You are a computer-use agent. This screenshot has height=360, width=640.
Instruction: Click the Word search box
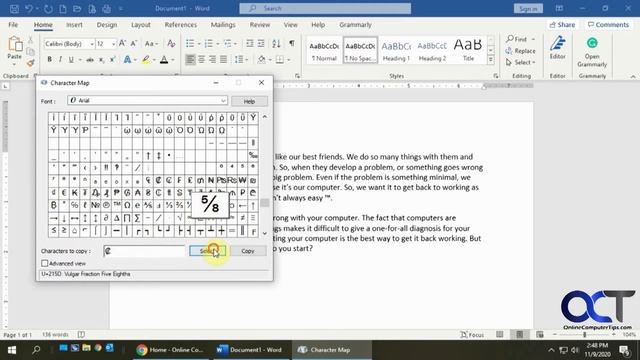[325, 8]
